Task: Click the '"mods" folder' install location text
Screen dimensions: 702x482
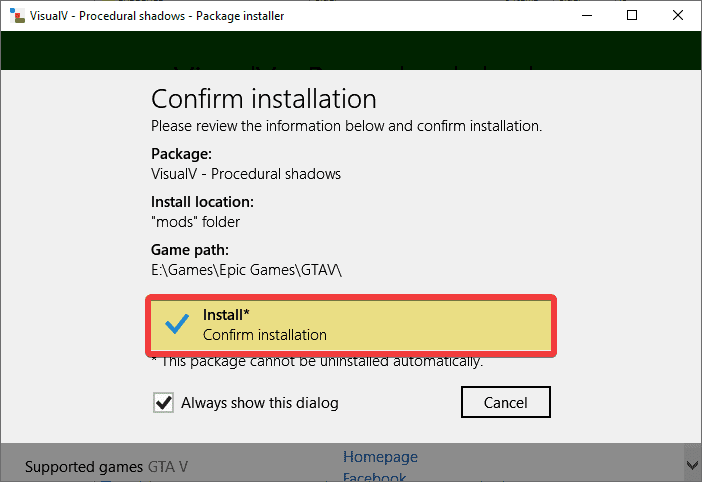Action: coord(195,222)
